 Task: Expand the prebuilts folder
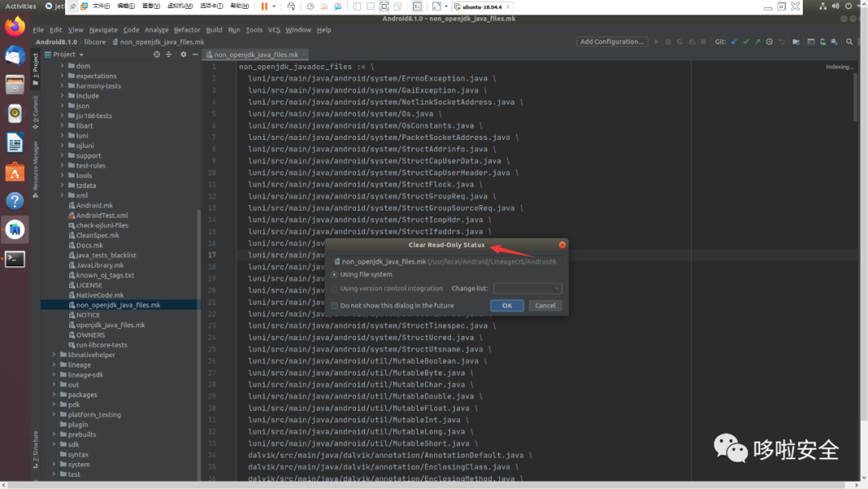click(54, 435)
